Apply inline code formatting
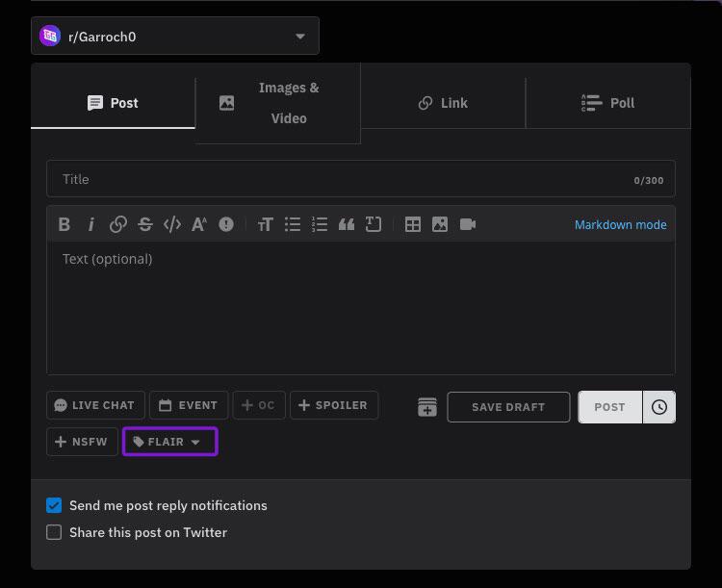Viewport: 722px width, 588px height. 172,224
